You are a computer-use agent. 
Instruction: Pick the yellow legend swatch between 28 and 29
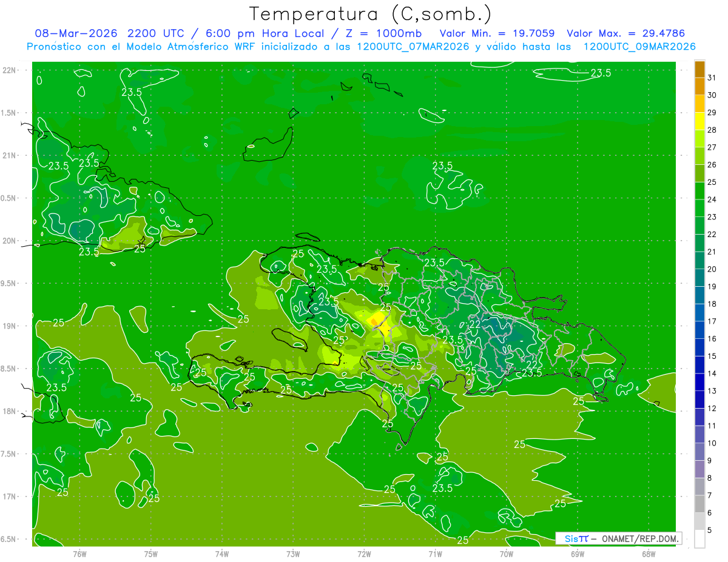[699, 121]
